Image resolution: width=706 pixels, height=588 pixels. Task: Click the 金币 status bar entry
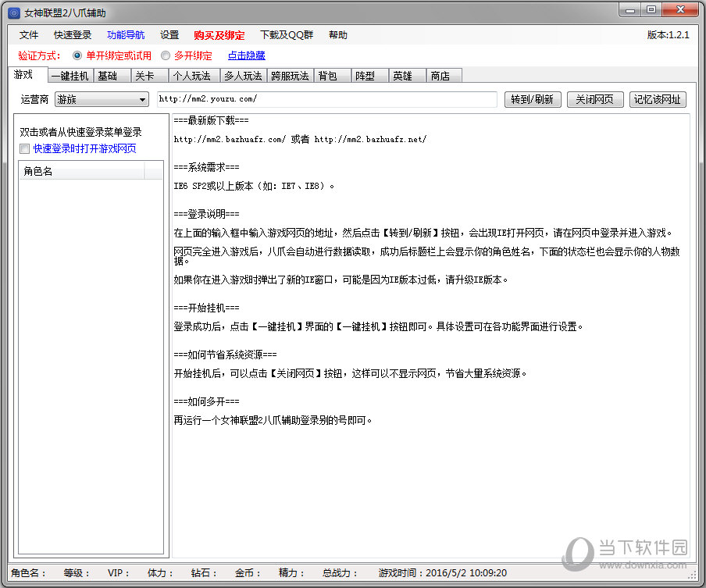click(248, 573)
